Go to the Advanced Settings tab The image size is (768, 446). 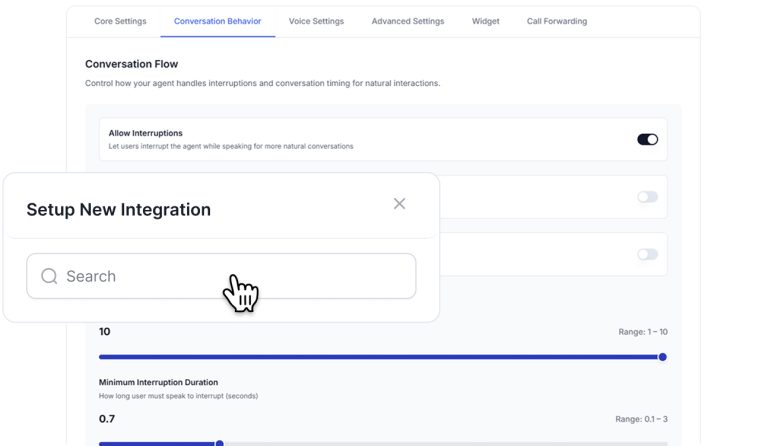coord(408,21)
